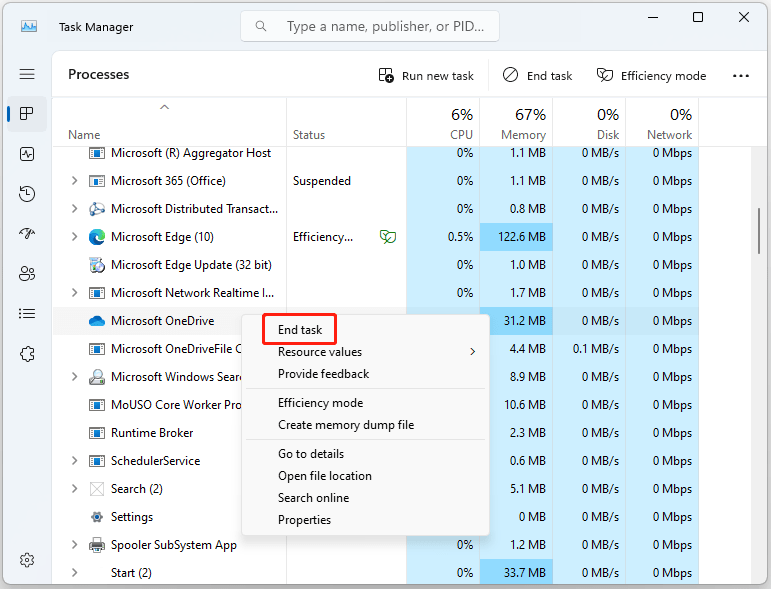Viewport: 771px width, 589px height.
Task: Choose Efficiency mode in context menu
Action: click(x=365, y=403)
